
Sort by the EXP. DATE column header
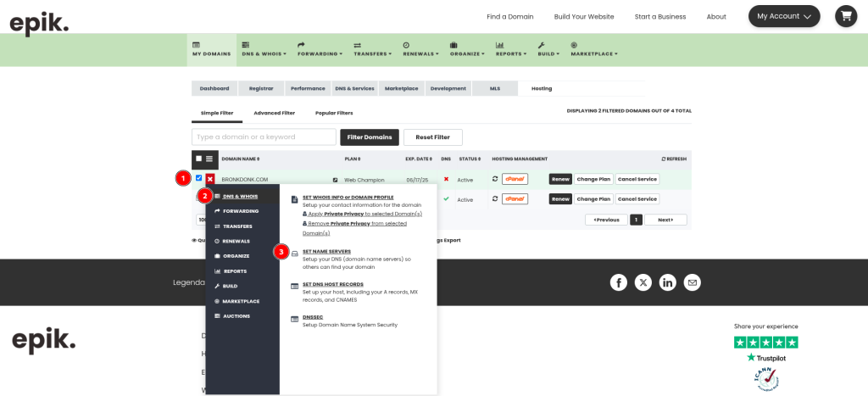[419, 159]
